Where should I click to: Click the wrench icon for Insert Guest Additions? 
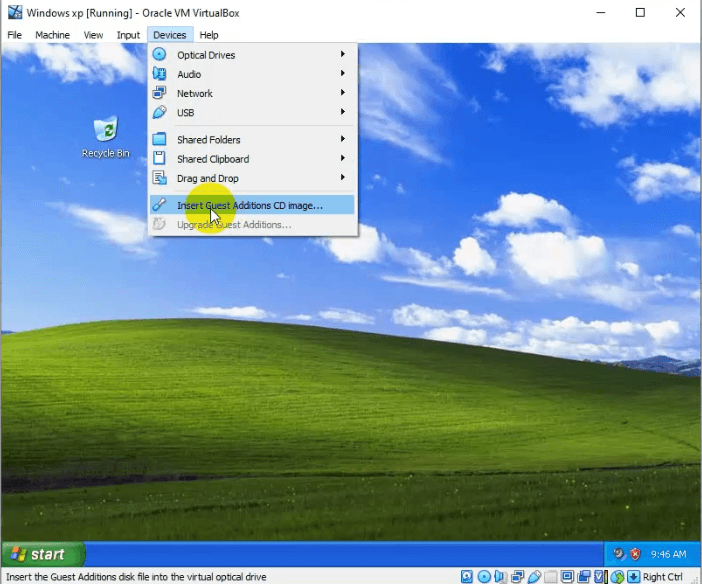[x=159, y=205]
